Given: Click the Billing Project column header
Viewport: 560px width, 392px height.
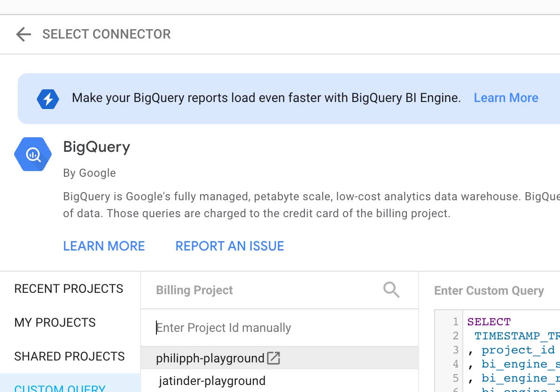Looking at the screenshot, I should point(194,290).
